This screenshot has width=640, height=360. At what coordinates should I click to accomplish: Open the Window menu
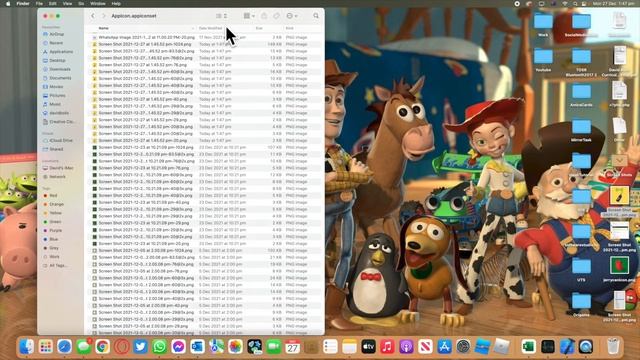click(x=98, y=4)
